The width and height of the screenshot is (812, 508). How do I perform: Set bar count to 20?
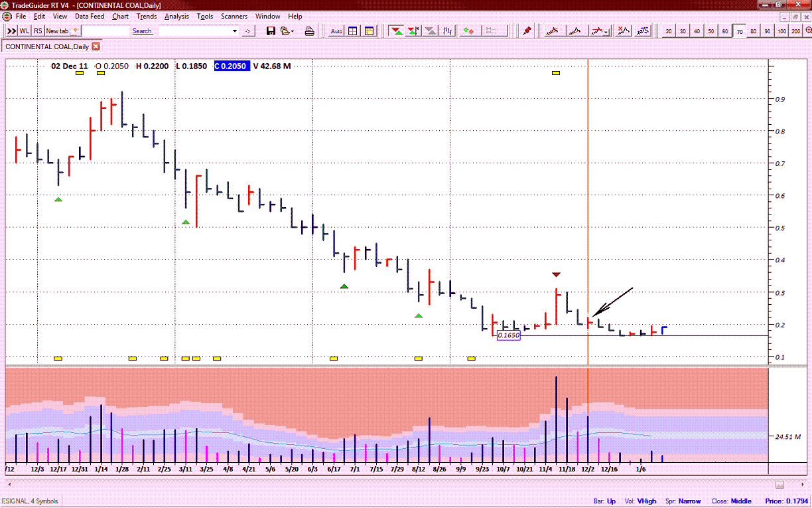tap(669, 31)
